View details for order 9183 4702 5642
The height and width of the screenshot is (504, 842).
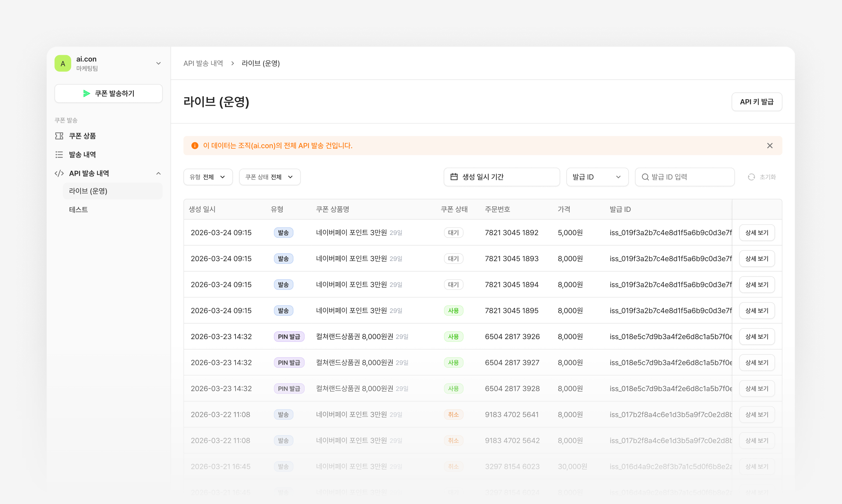pyautogui.click(x=757, y=441)
